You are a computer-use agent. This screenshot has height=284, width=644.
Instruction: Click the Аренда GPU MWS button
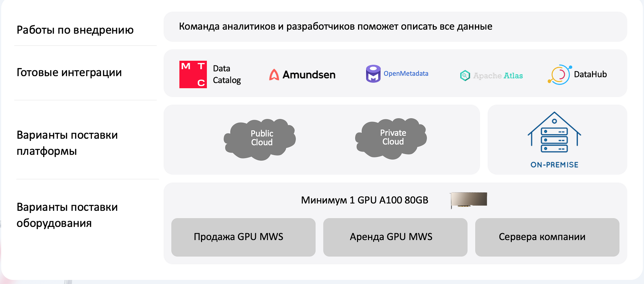point(395,237)
